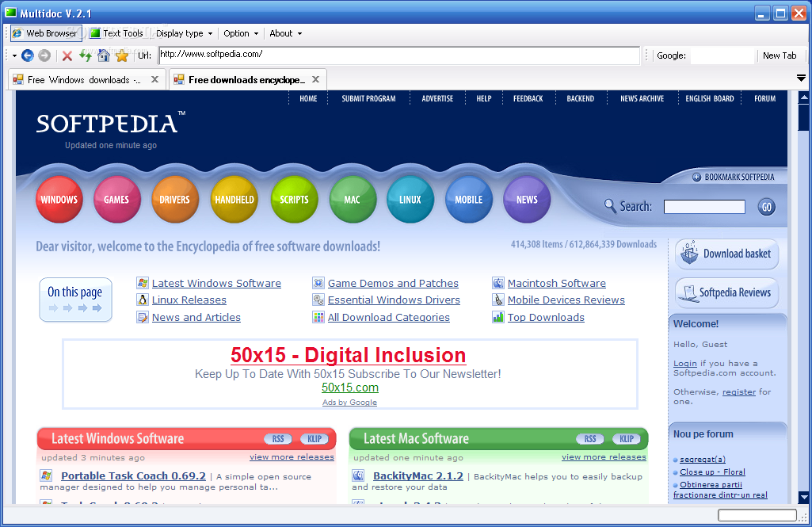The width and height of the screenshot is (812, 527).
Task: Open the NEWS ARCHIVE header link
Action: click(x=642, y=98)
